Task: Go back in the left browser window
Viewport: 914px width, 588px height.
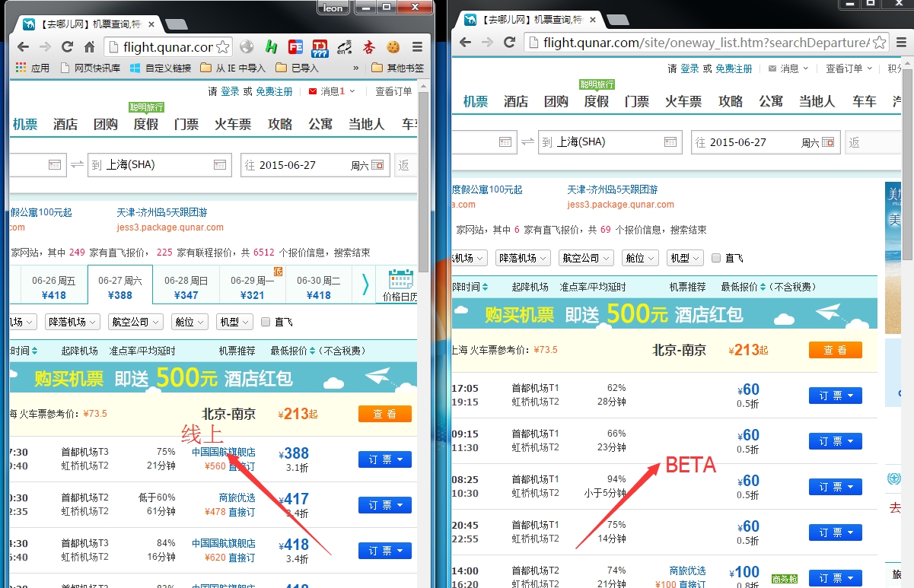Action: tap(23, 47)
